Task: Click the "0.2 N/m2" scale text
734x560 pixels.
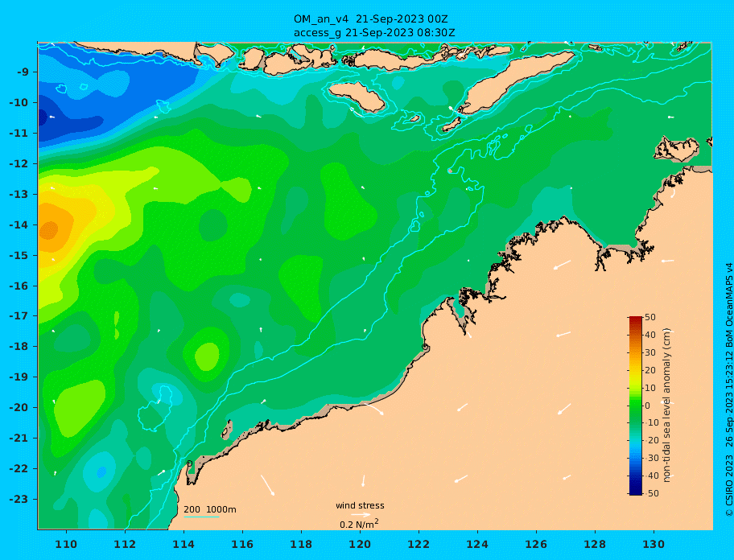Action: pos(359,524)
